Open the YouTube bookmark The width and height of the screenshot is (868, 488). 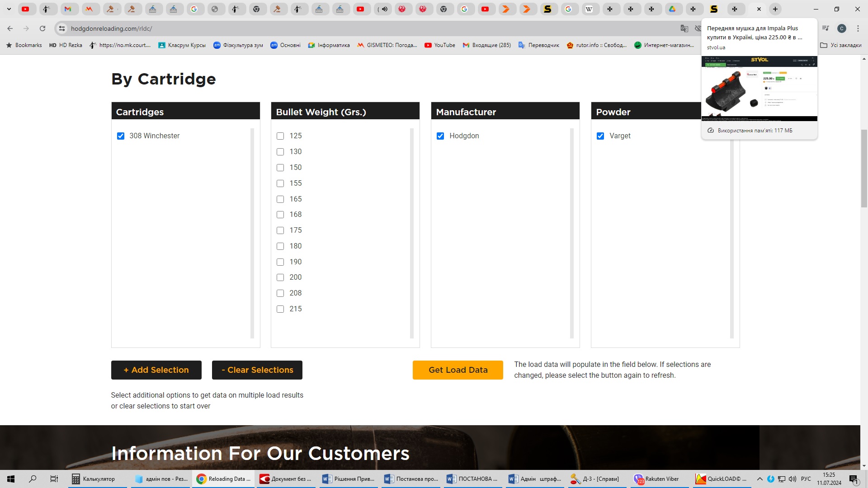click(439, 45)
